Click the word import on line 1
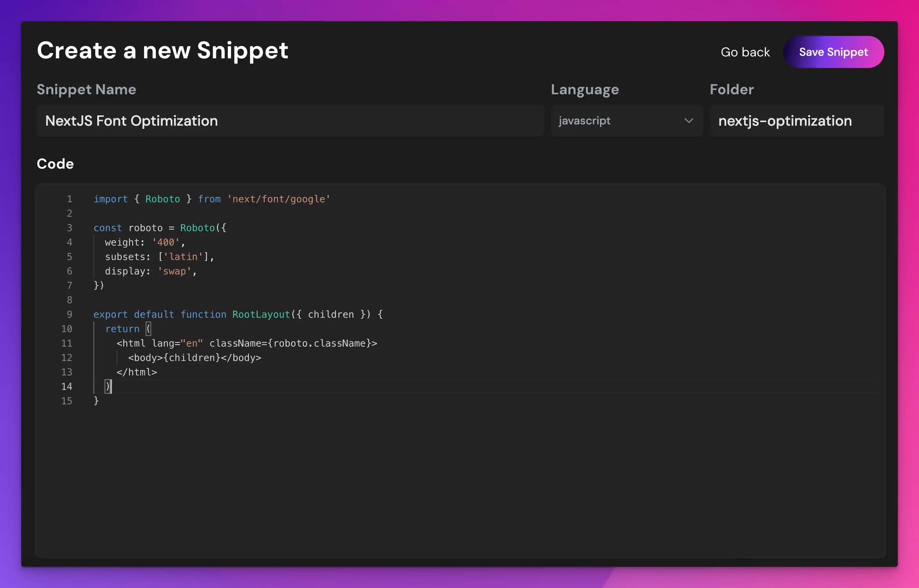 tap(111, 199)
